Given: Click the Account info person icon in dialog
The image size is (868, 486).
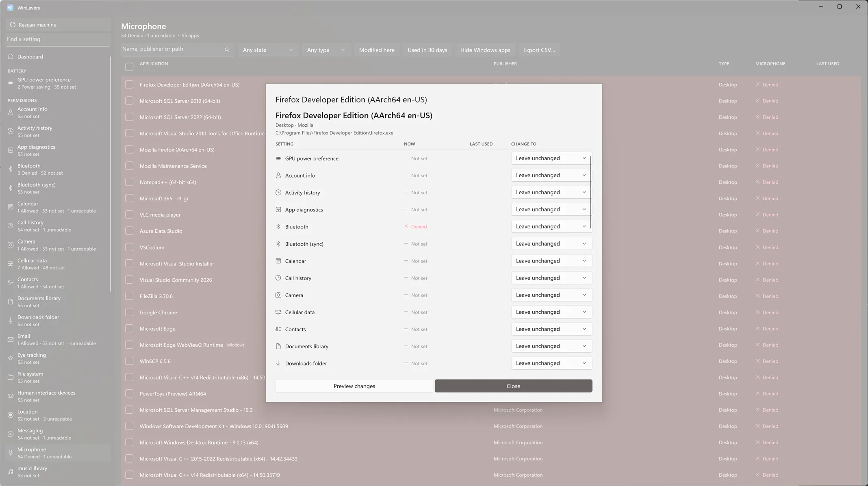Looking at the screenshot, I should tap(278, 176).
